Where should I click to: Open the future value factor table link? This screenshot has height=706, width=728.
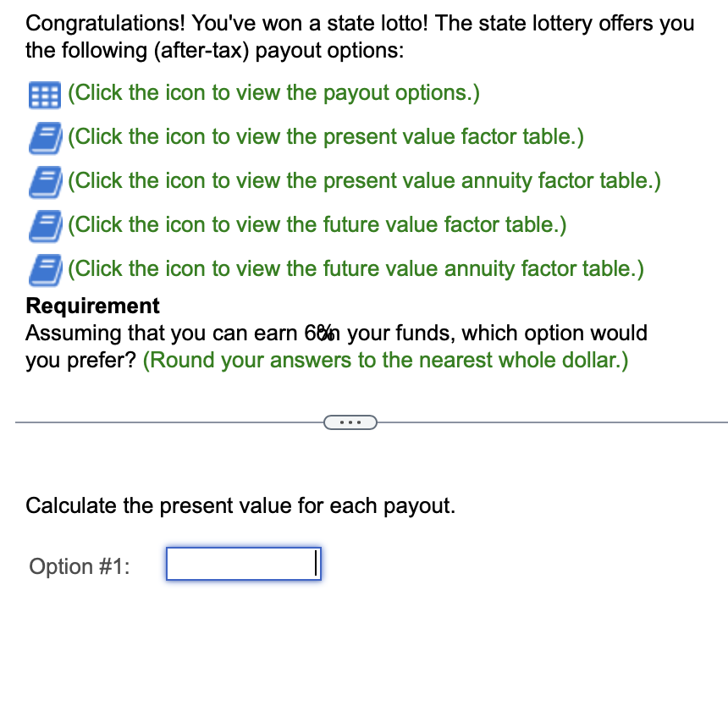[317, 225]
